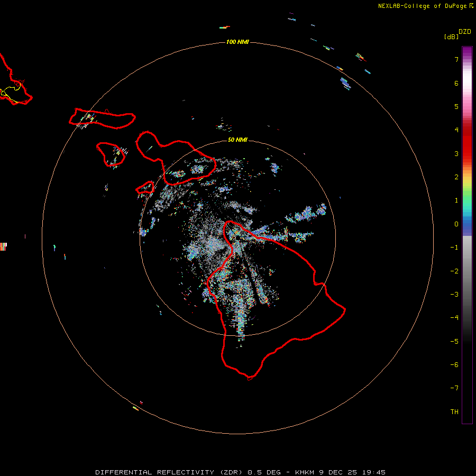Click the 100 NMI range ring label
The width and height of the screenshot is (476, 476).
pos(237,42)
